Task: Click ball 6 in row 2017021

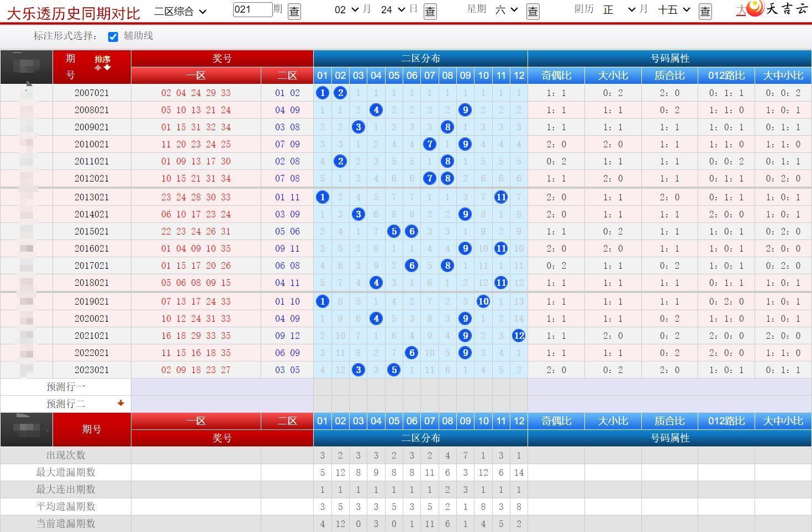Action: (412, 265)
